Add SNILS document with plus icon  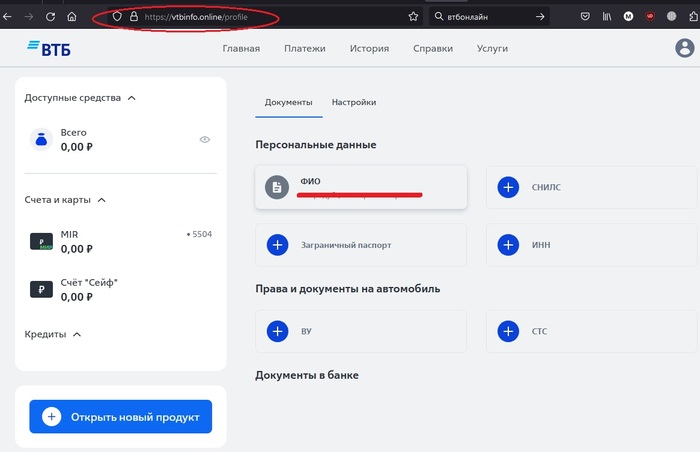(508, 187)
